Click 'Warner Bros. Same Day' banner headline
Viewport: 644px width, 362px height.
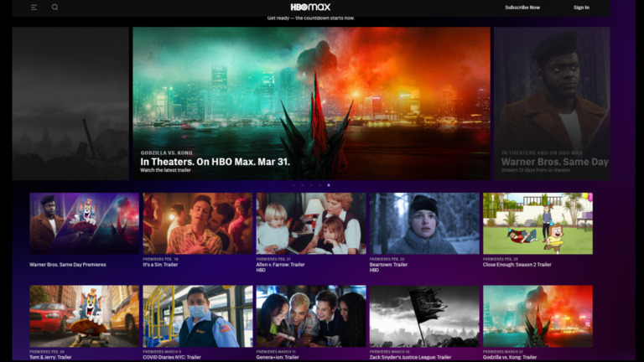pos(554,162)
